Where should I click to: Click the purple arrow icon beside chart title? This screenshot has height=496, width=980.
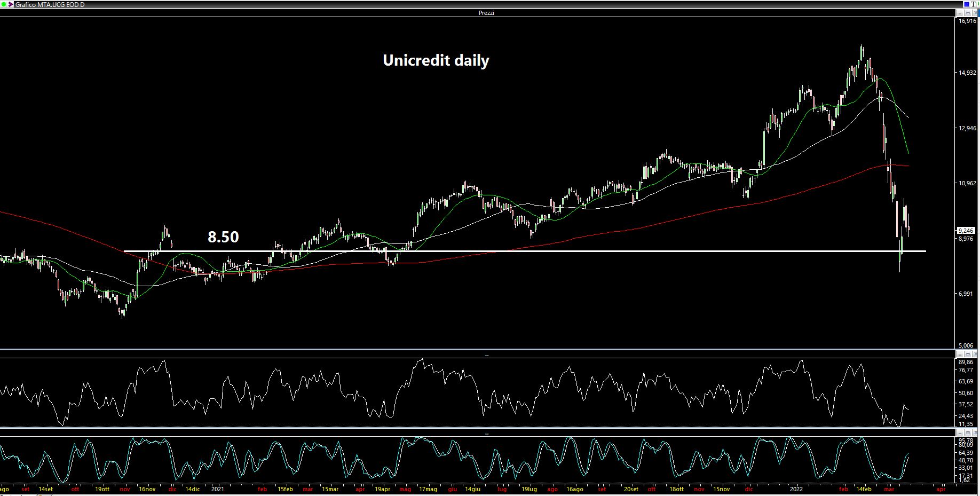point(11,4)
